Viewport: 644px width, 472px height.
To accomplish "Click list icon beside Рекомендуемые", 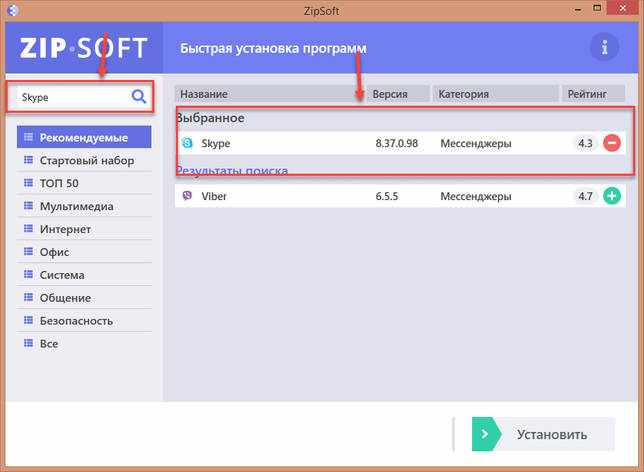I will (28, 137).
